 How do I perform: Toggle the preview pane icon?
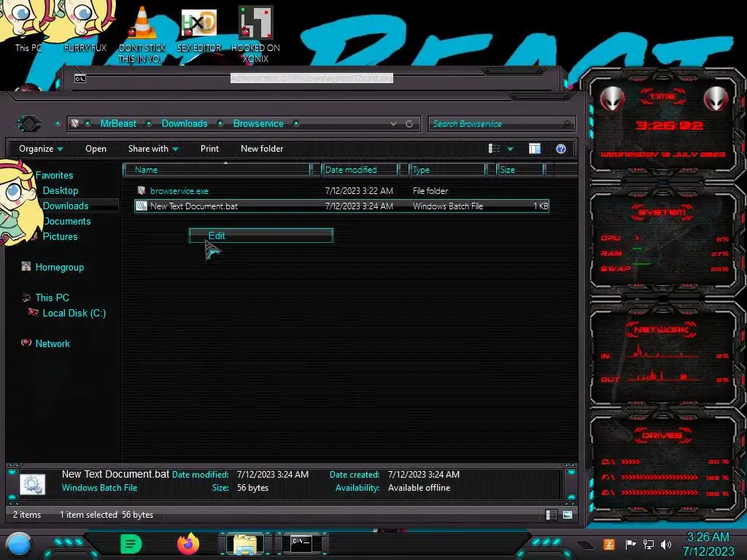pyautogui.click(x=535, y=149)
